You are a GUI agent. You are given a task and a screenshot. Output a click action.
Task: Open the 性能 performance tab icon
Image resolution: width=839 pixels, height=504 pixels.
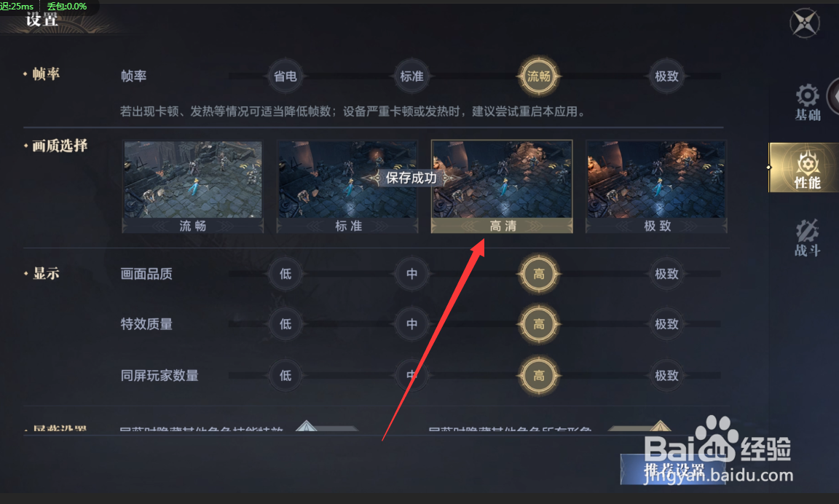coord(807,168)
